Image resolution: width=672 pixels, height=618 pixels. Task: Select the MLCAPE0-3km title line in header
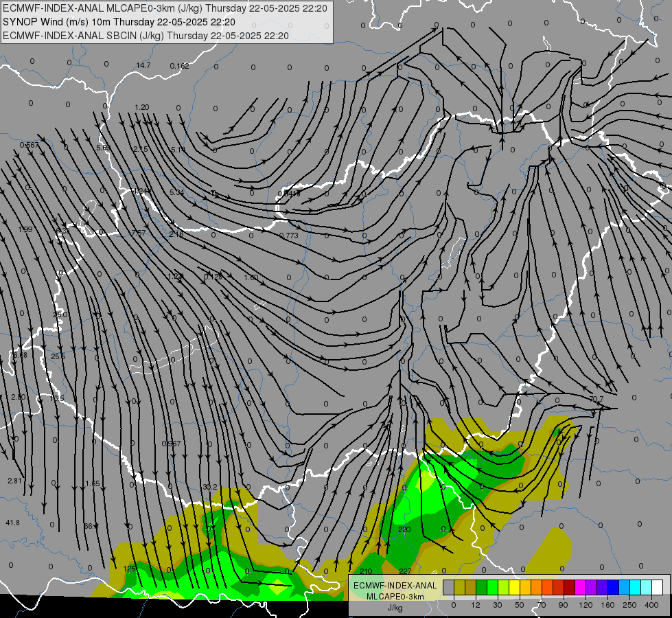point(165,8)
